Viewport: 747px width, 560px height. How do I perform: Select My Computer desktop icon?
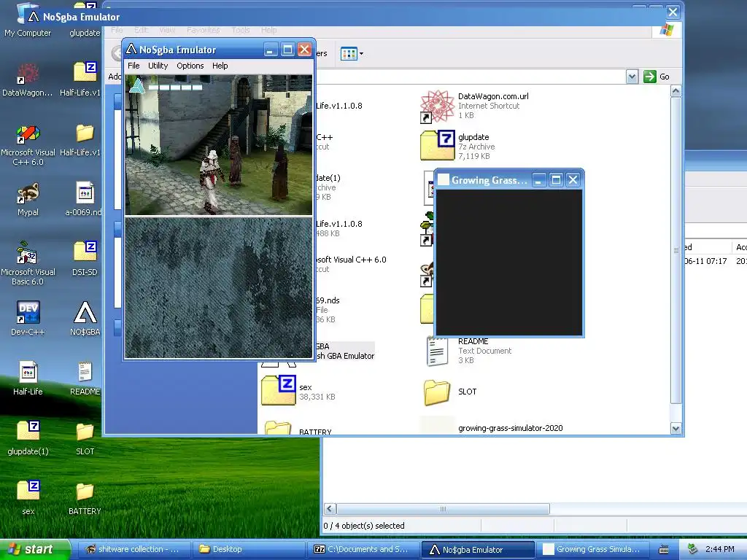28,20
